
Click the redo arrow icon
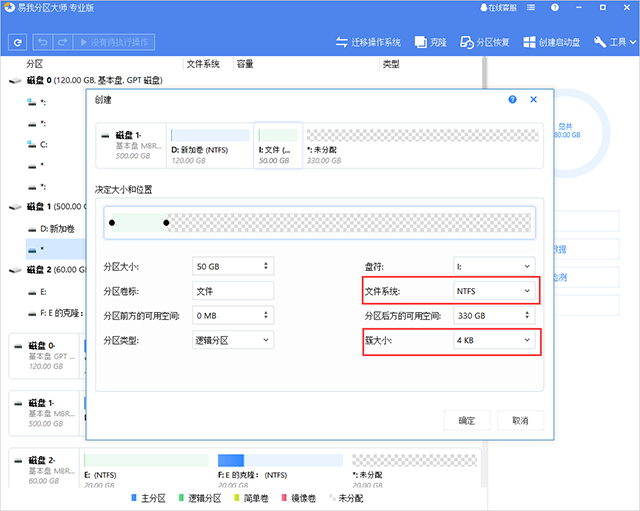click(x=63, y=42)
